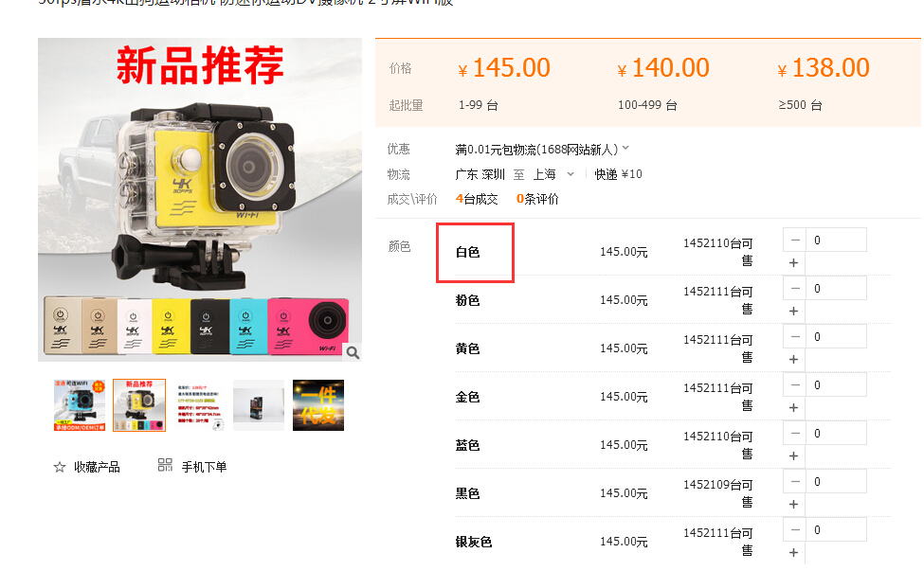This screenshot has height=571, width=924.
Task: Decrease pink color quantity with minus
Action: 795,289
